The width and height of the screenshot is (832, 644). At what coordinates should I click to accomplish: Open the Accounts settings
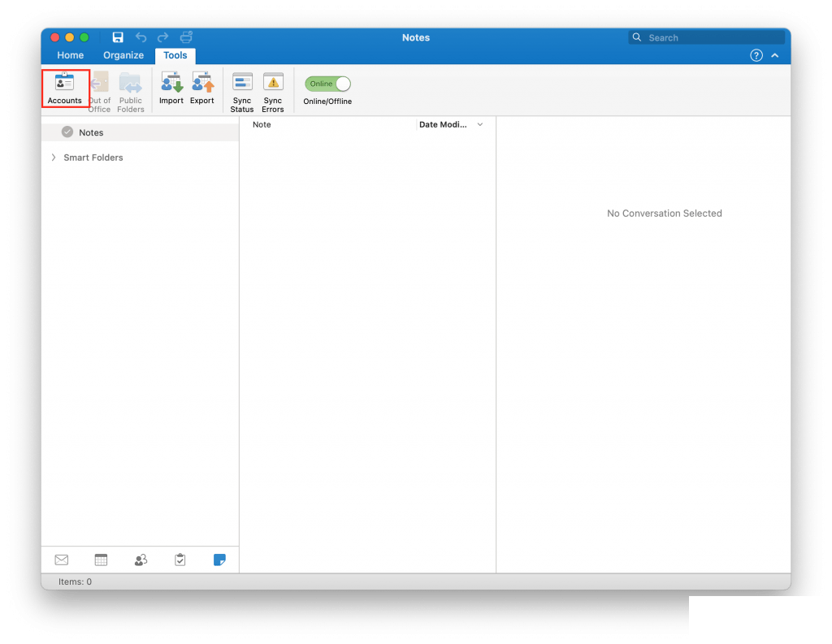pyautogui.click(x=65, y=88)
